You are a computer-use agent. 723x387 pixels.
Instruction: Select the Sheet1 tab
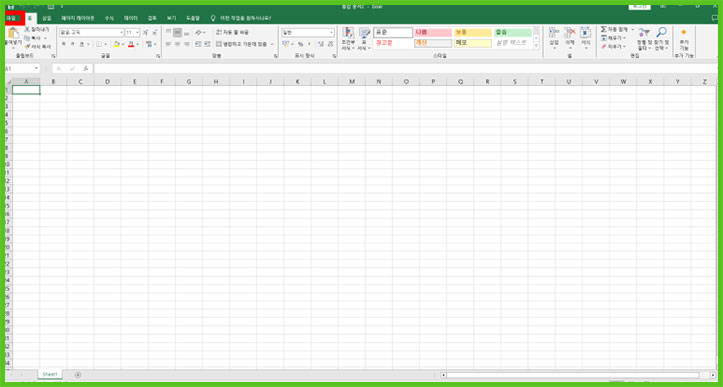[49, 374]
